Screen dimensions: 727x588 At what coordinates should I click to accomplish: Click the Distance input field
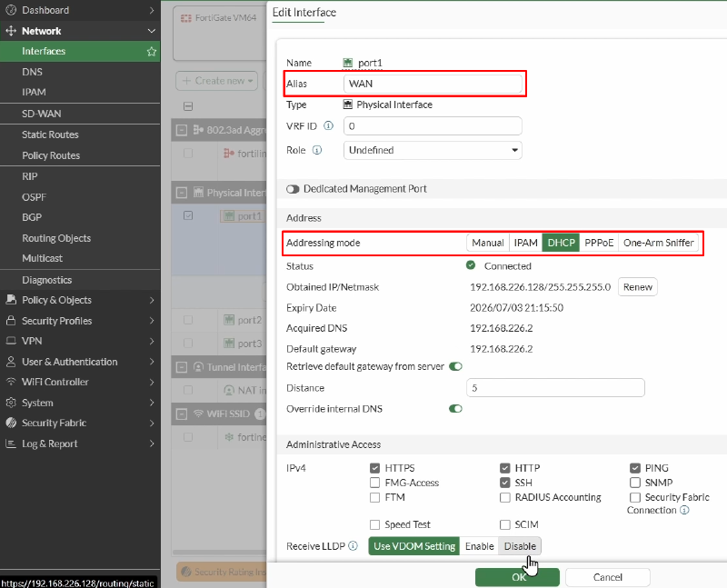[555, 388]
